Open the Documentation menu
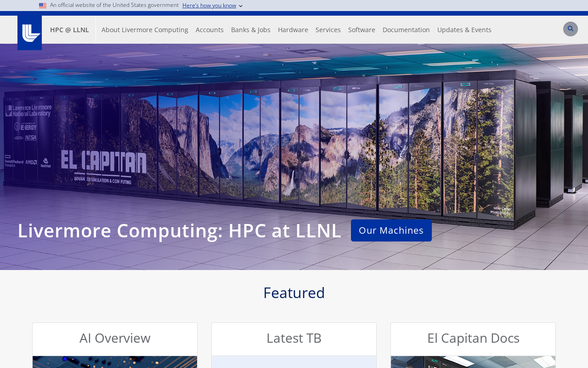 tap(406, 30)
